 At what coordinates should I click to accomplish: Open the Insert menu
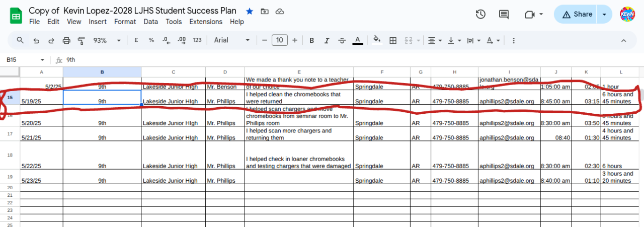(x=98, y=22)
